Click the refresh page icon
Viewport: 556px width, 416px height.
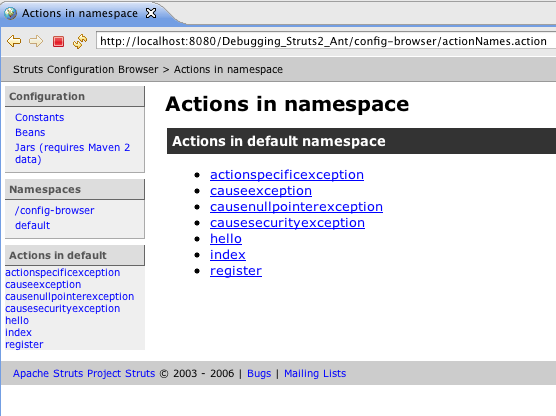pyautogui.click(x=80, y=41)
